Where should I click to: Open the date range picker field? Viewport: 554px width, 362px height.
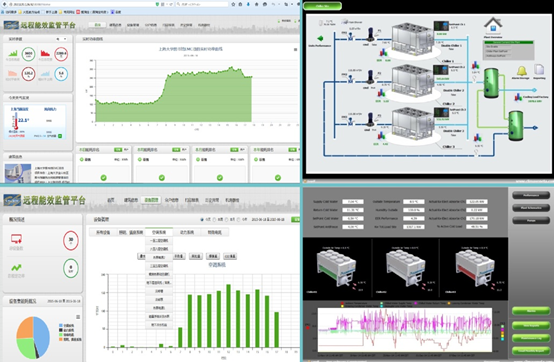point(268,220)
